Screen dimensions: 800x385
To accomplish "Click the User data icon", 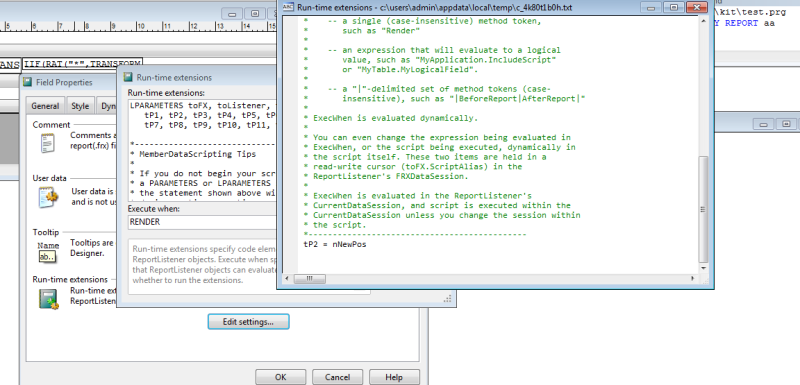I will coord(48,197).
